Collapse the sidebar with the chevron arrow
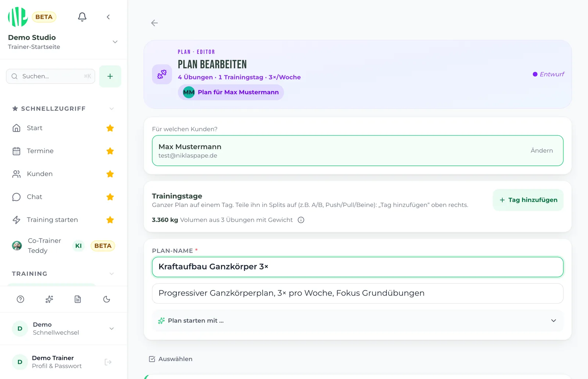 click(108, 17)
